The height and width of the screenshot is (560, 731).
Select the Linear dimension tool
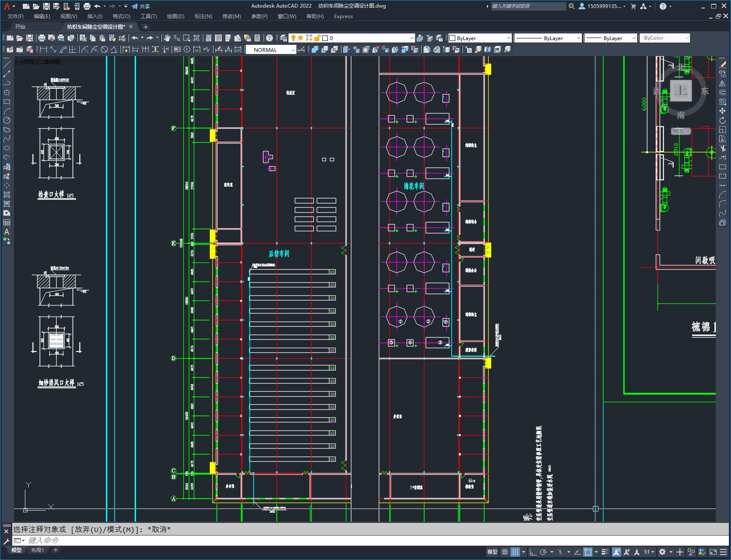[43, 49]
